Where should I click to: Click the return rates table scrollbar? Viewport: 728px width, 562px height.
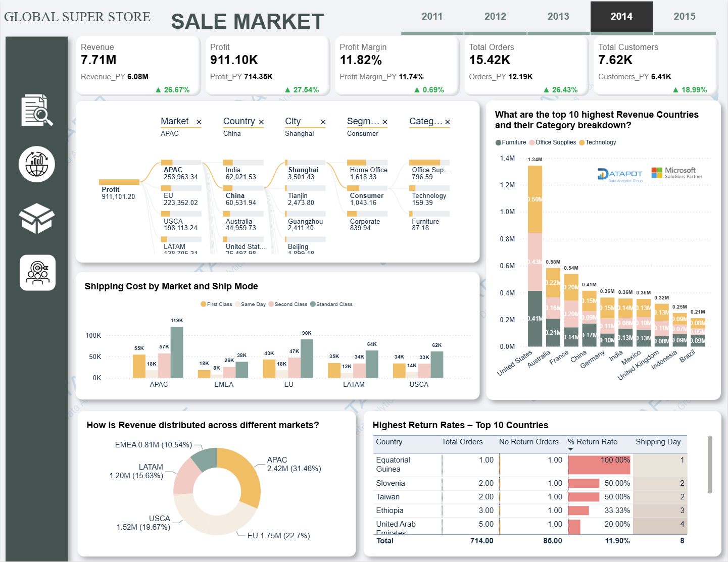[710, 465]
